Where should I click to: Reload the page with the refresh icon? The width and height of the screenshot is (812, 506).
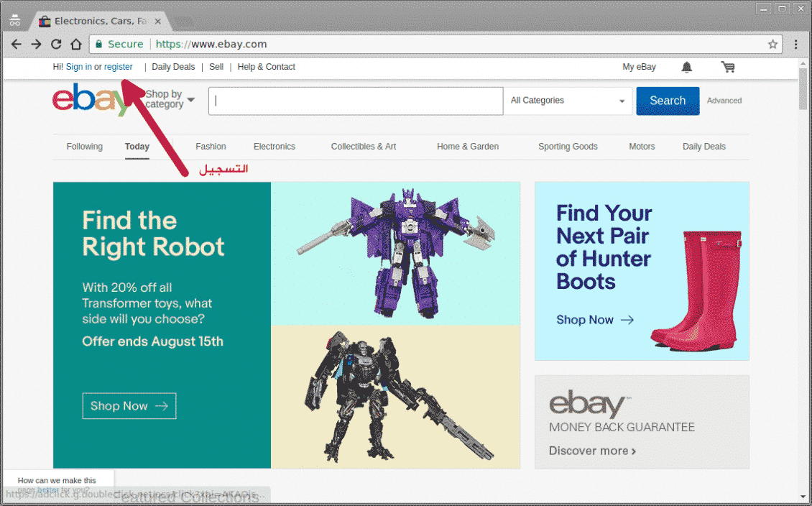[x=56, y=44]
